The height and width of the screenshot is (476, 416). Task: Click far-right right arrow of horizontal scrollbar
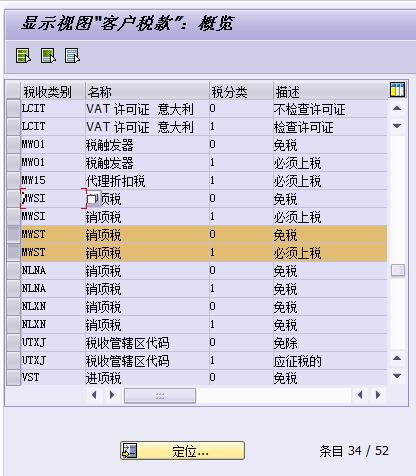(378, 395)
